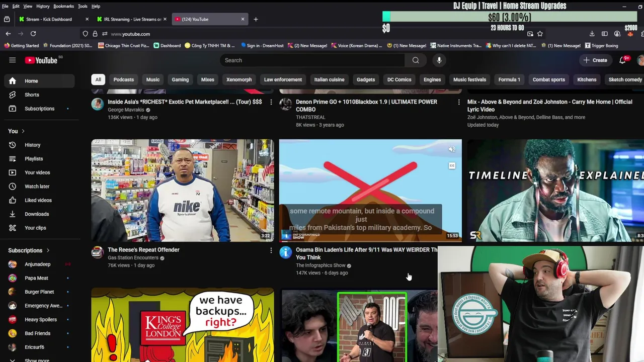Image resolution: width=644 pixels, height=362 pixels.
Task: Select the Podcasts filter chip
Action: tap(124, 79)
